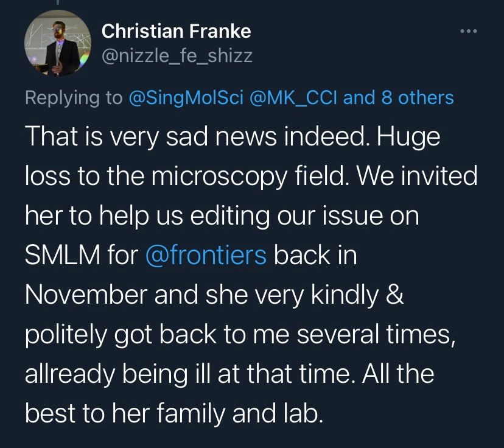Tap the @nizzle_fe_shizz handle
Image resolution: width=504 pixels, height=448 pixels.
[x=177, y=57]
